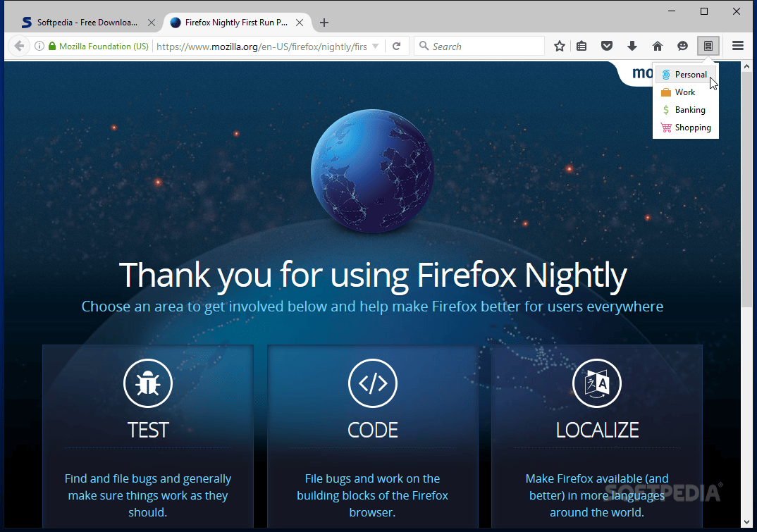Navigate back using the back arrow
Image resolution: width=757 pixels, height=532 pixels.
point(19,46)
